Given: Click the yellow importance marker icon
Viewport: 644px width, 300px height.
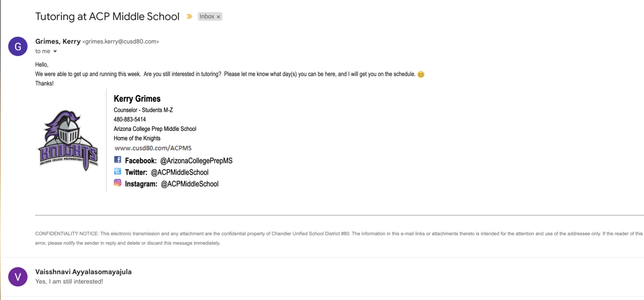Looking at the screenshot, I should point(189,17).
